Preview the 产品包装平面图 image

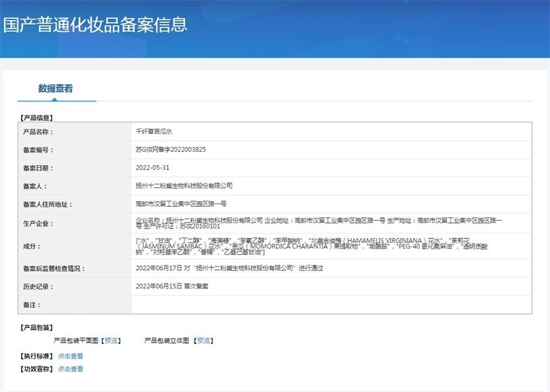point(111,340)
